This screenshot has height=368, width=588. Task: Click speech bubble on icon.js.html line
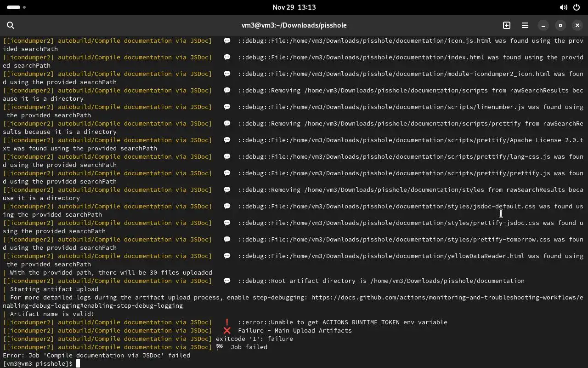point(227,40)
